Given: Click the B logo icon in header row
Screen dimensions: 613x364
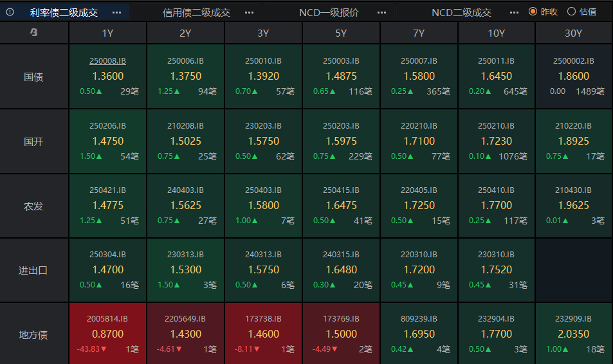Looking at the screenshot, I should click(x=34, y=33).
